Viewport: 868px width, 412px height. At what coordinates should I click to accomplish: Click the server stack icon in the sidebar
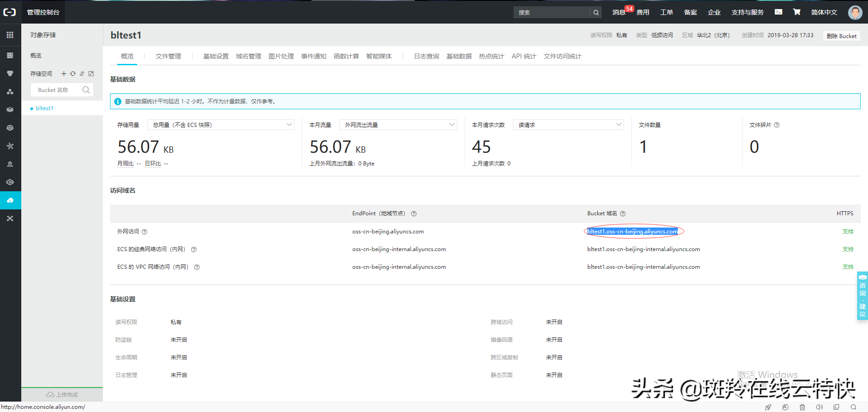[x=10, y=55]
